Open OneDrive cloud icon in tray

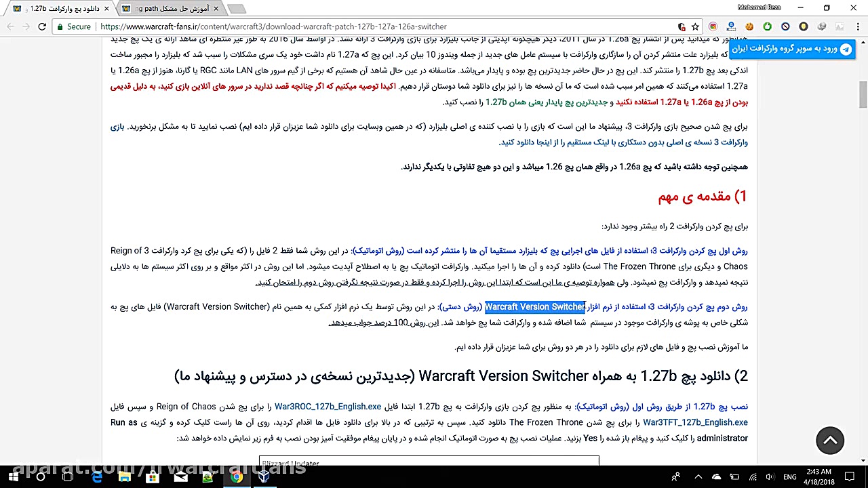pos(717,476)
